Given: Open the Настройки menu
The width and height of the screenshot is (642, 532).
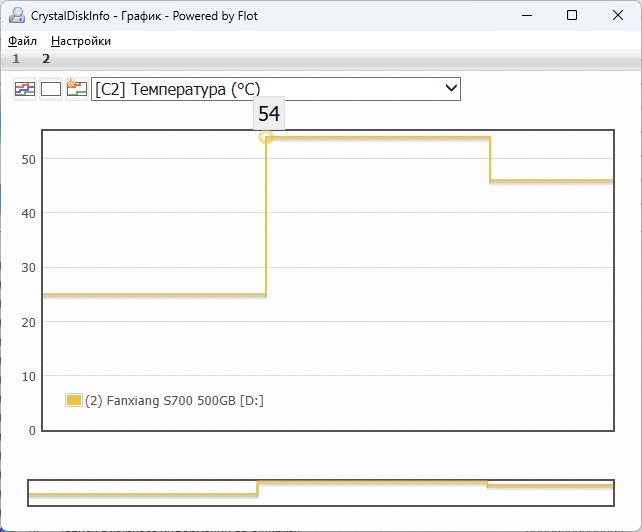Looking at the screenshot, I should pos(81,41).
